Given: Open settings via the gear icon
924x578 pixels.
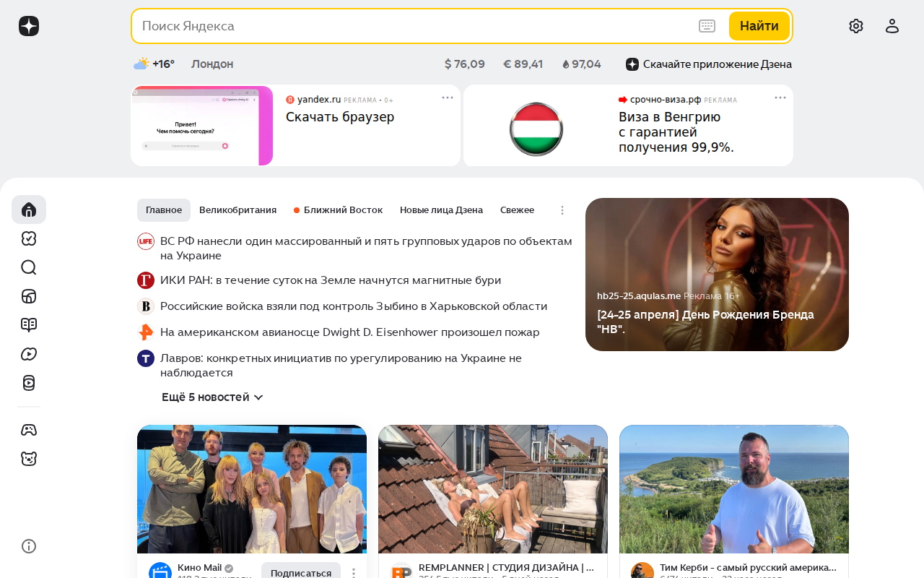Looking at the screenshot, I should click(856, 26).
